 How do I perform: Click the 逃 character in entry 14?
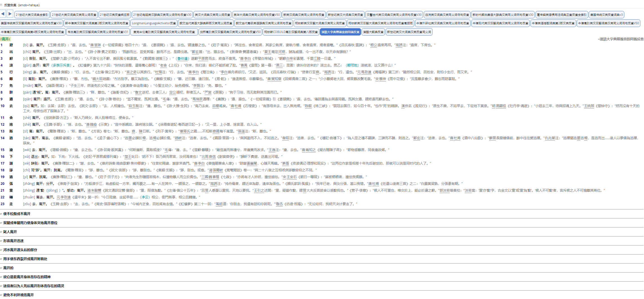coord(11,138)
